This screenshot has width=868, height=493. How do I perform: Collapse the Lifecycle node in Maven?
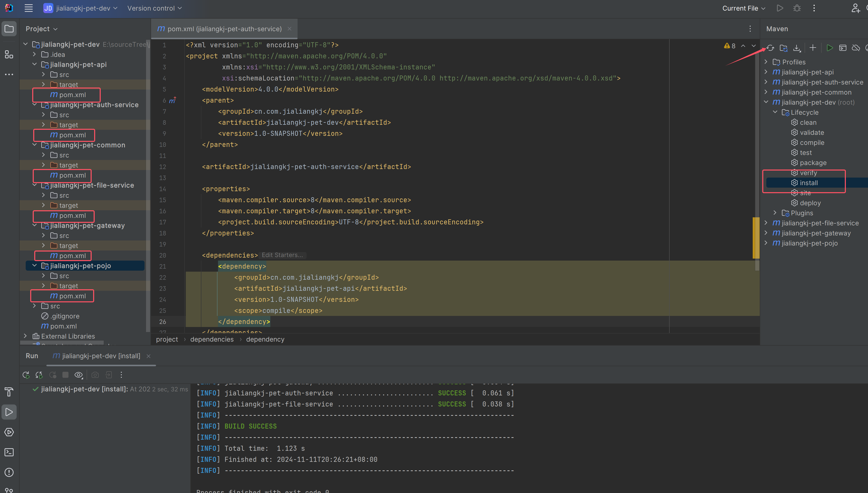click(x=775, y=112)
